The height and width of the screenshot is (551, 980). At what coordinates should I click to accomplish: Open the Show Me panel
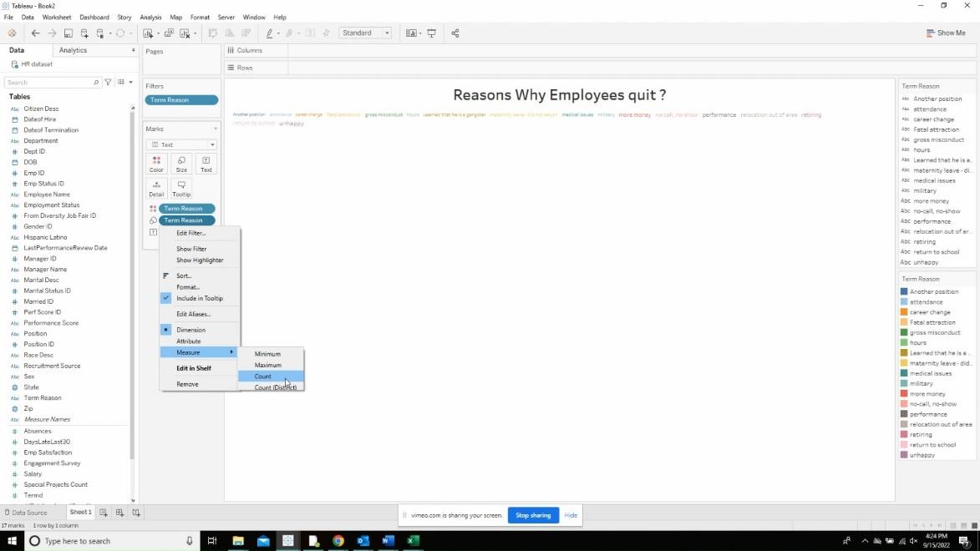(x=946, y=33)
